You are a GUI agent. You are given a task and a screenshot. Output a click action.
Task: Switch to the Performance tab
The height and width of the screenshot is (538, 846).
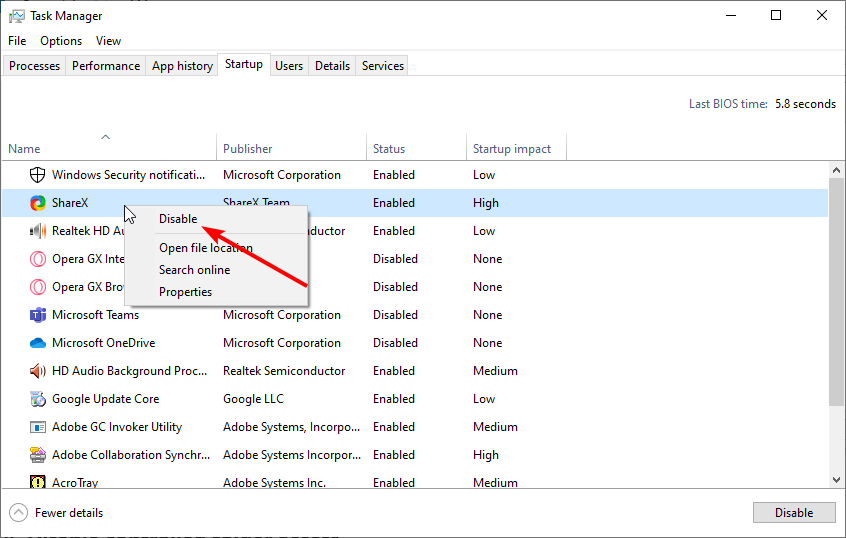[x=106, y=66]
